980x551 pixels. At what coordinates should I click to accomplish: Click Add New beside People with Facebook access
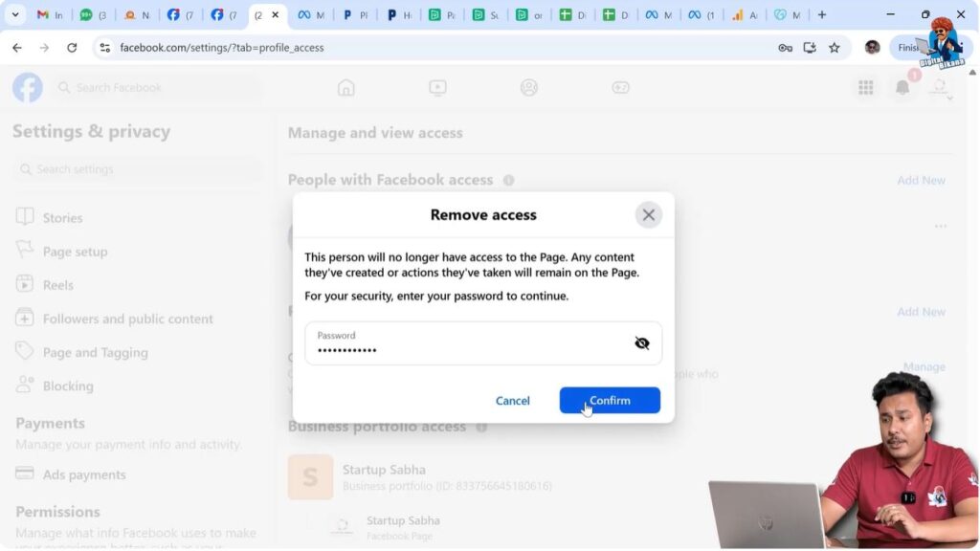click(921, 180)
